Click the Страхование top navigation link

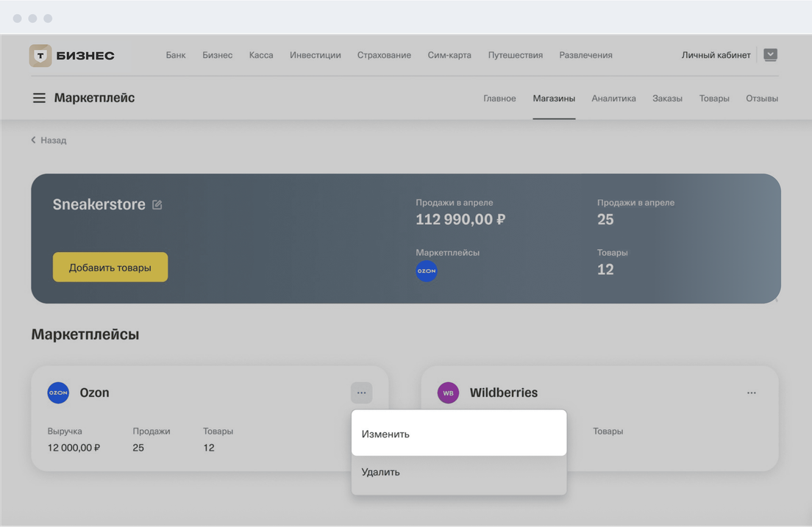384,55
